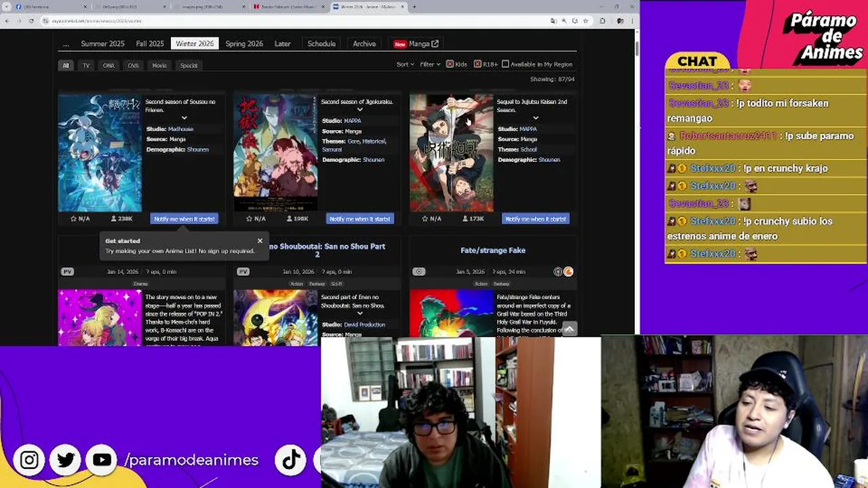Filter listings by All types
The width and height of the screenshot is (868, 488).
[66, 66]
